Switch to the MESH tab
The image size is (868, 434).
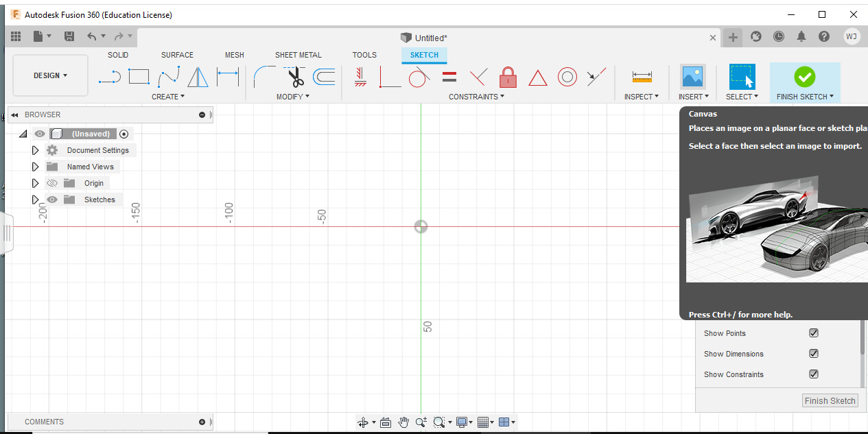pos(235,55)
